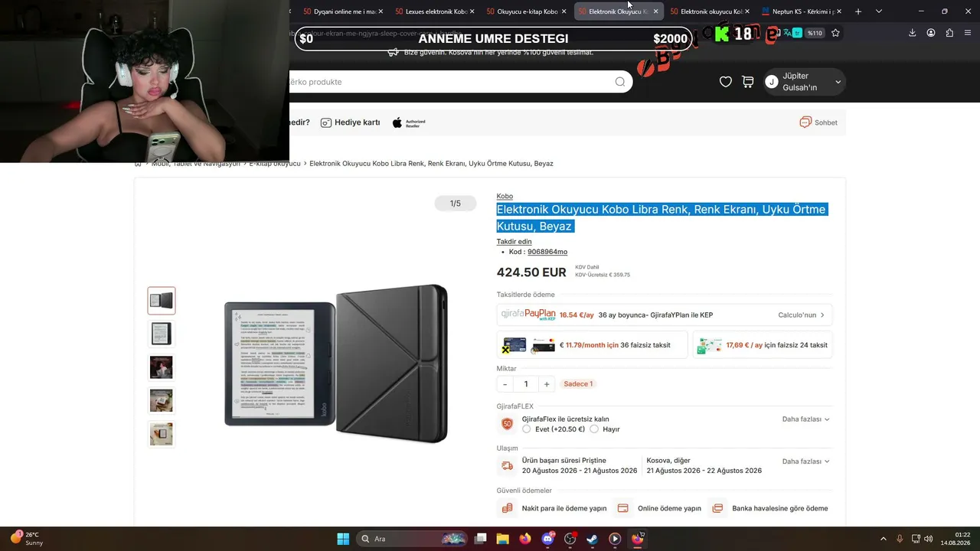Viewport: 980px width, 551px height.
Task: Click the 24 faizsiz taksit card offer
Action: pyautogui.click(x=763, y=345)
